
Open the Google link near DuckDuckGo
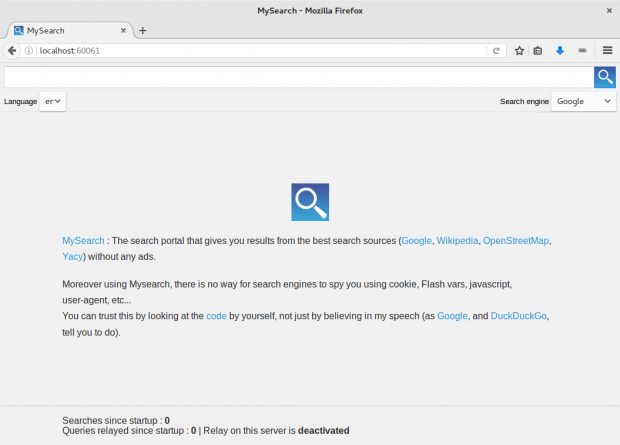coord(452,316)
